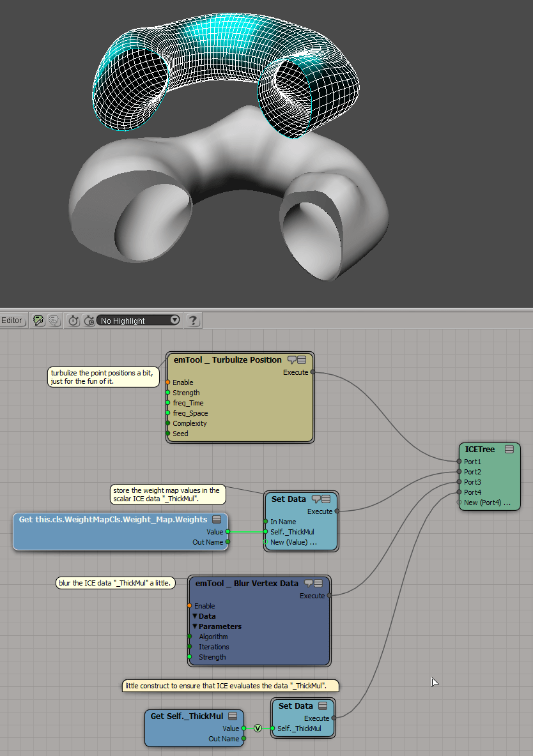Image resolution: width=533 pixels, height=756 pixels.
Task: Click the comment bubble on Blur Vertex Data node
Action: 308,584
